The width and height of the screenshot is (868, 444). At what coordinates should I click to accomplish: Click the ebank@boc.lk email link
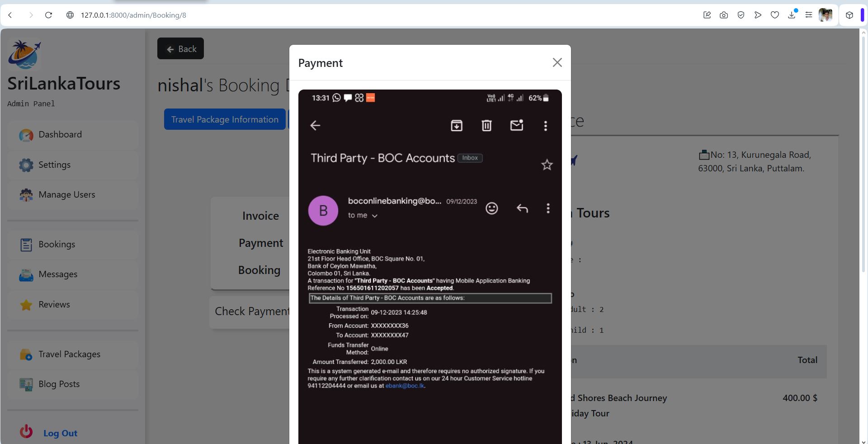pyautogui.click(x=405, y=386)
